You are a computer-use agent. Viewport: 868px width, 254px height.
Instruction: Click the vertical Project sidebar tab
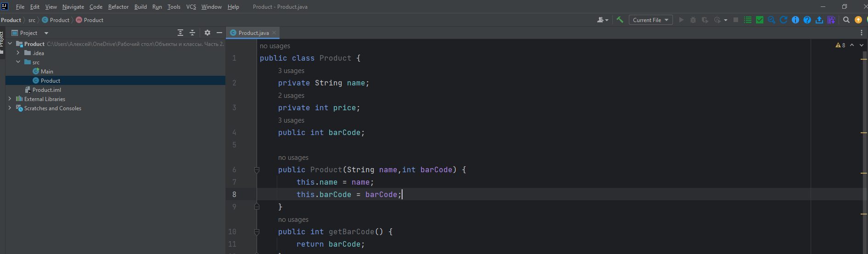coord(2,42)
